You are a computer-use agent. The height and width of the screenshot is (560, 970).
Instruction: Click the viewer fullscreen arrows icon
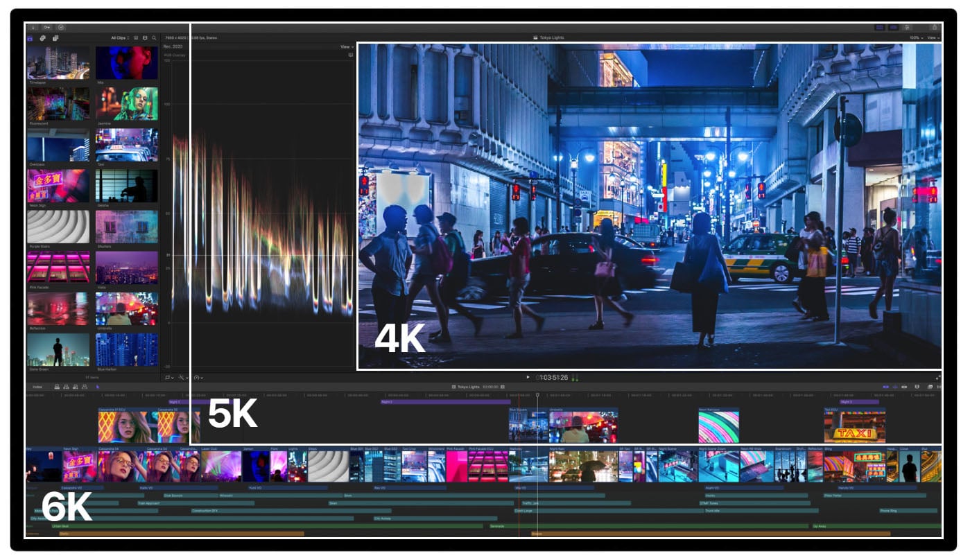pos(938,377)
